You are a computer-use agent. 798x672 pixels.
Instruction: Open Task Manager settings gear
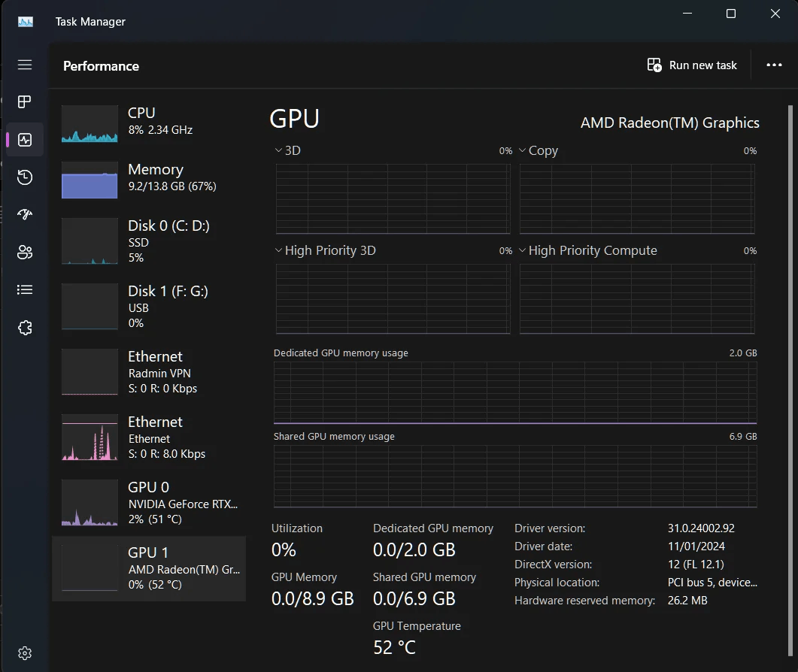pyautogui.click(x=24, y=652)
